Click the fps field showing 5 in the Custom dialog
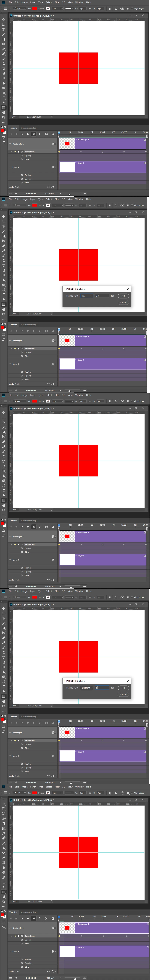 pyautogui.click(x=102, y=687)
